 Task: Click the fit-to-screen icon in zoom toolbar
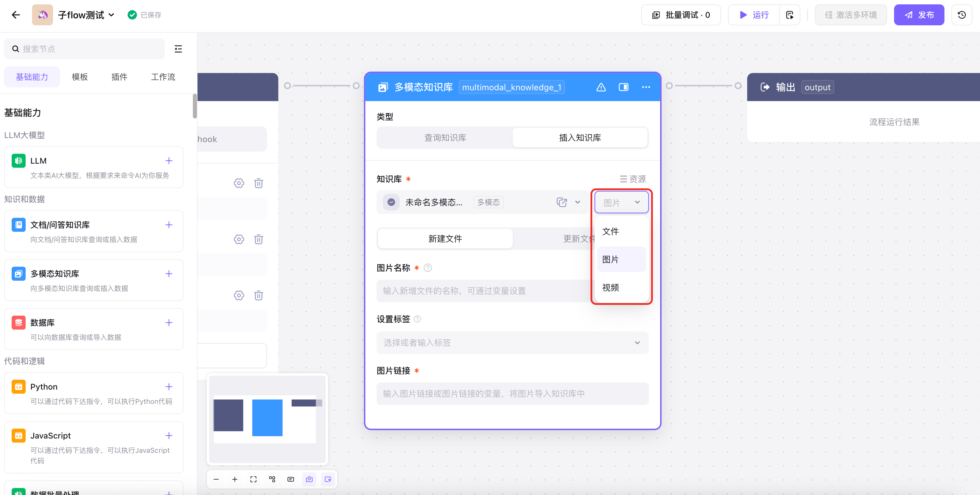pyautogui.click(x=253, y=479)
